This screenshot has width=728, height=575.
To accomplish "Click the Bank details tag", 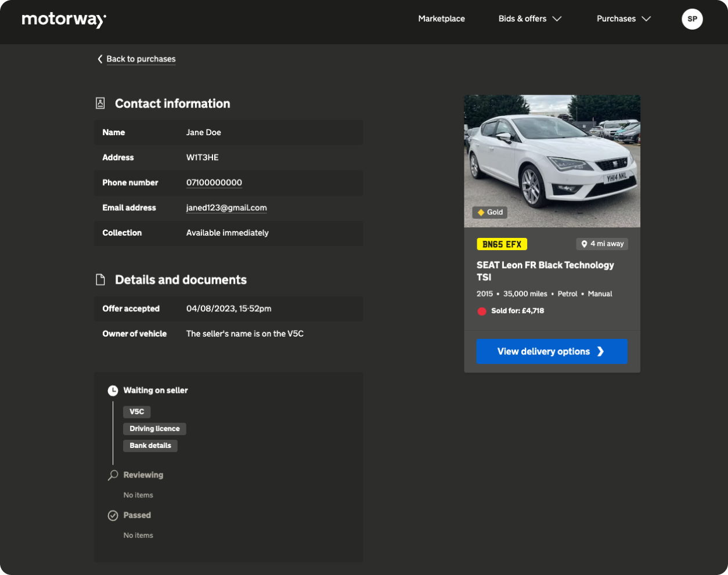I will point(150,446).
